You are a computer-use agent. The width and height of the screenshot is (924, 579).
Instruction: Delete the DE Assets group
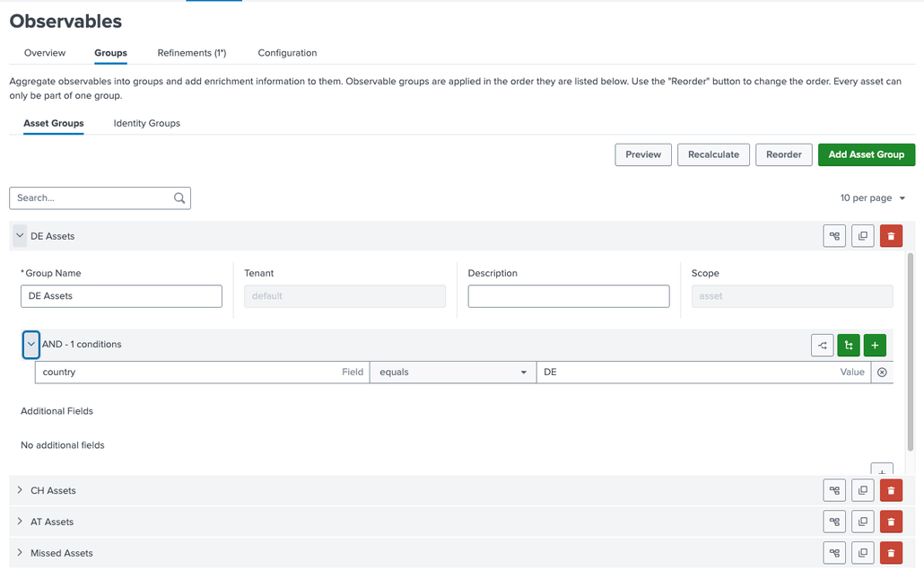(890, 236)
